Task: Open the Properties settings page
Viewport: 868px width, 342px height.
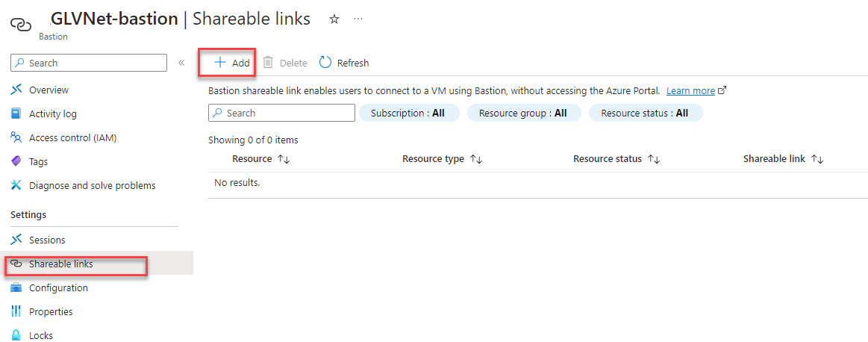Action: (51, 311)
